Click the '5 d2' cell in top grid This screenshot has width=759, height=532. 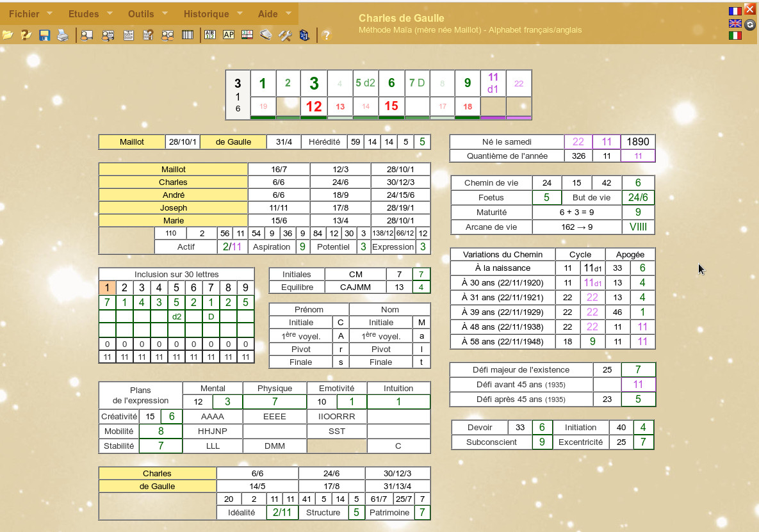pyautogui.click(x=366, y=83)
